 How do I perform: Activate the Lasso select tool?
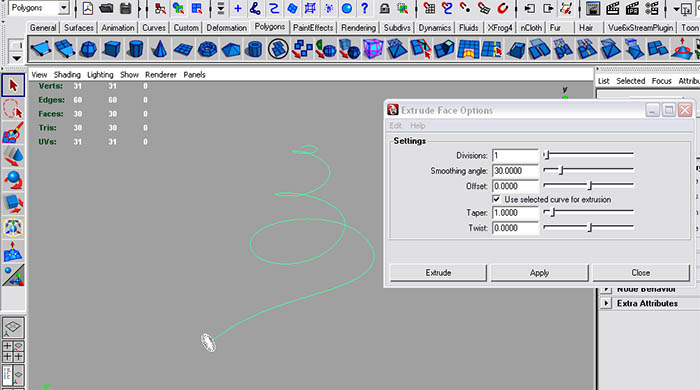13,109
